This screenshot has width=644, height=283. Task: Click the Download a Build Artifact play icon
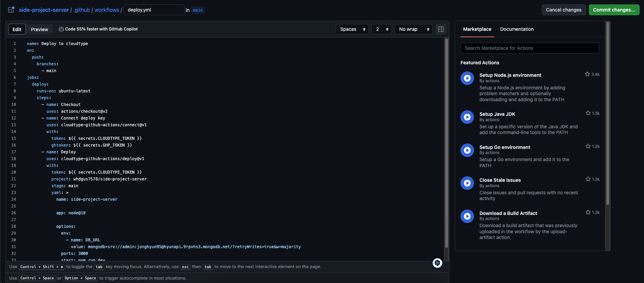click(467, 216)
